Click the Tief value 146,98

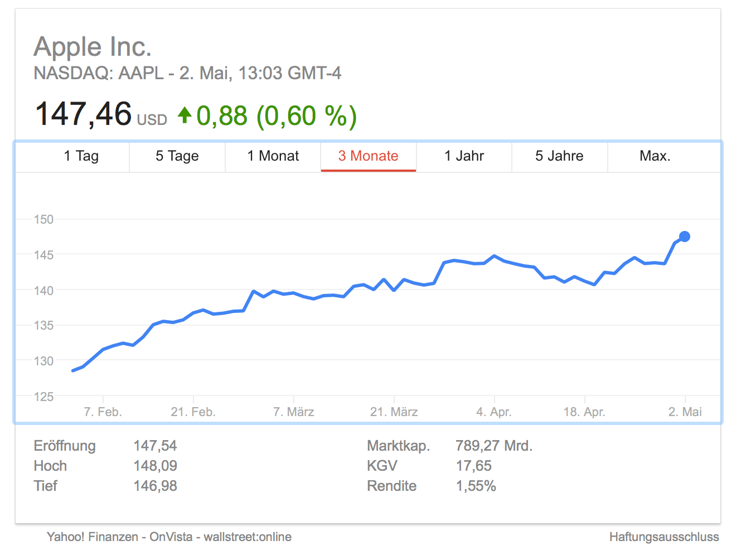[155, 486]
